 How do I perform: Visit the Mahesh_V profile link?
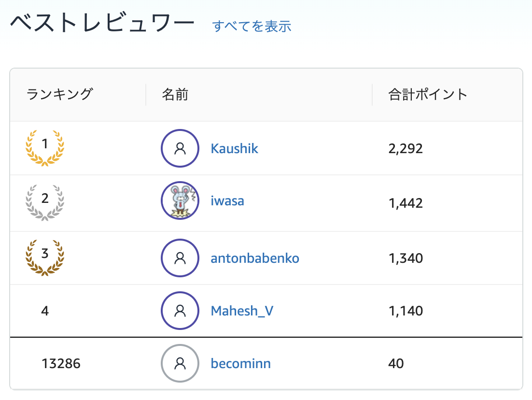click(x=242, y=311)
